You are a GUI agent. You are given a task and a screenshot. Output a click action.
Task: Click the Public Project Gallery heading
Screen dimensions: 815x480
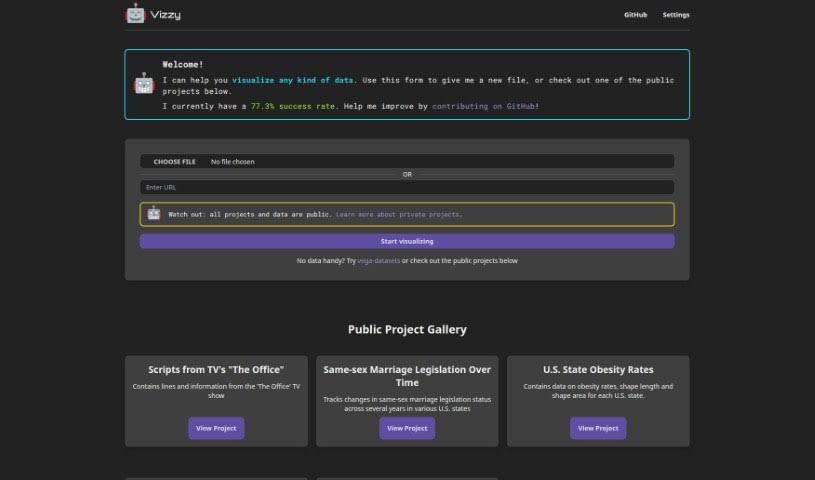(407, 329)
